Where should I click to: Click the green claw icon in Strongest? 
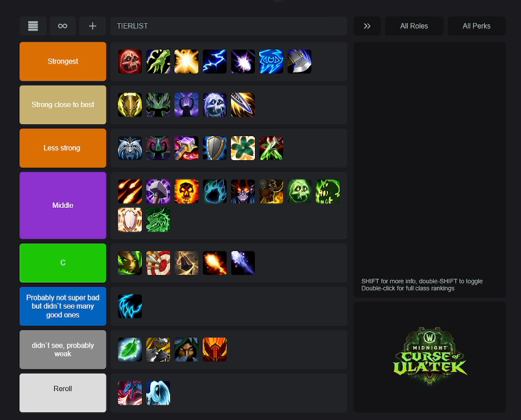(158, 61)
